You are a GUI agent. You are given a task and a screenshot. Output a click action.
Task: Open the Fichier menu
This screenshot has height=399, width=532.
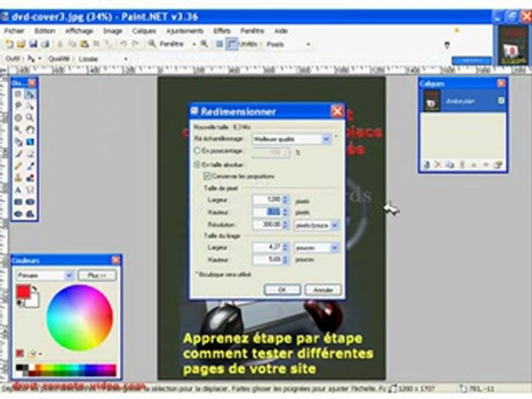[x=14, y=31]
